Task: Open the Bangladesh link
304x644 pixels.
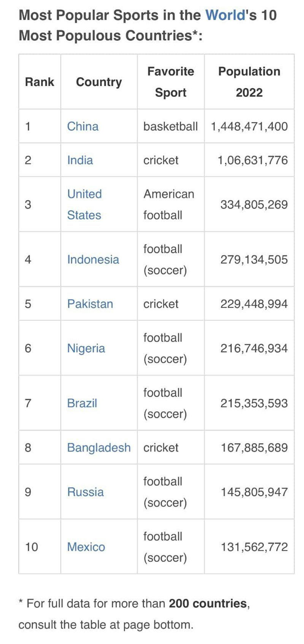Action: 99,447
